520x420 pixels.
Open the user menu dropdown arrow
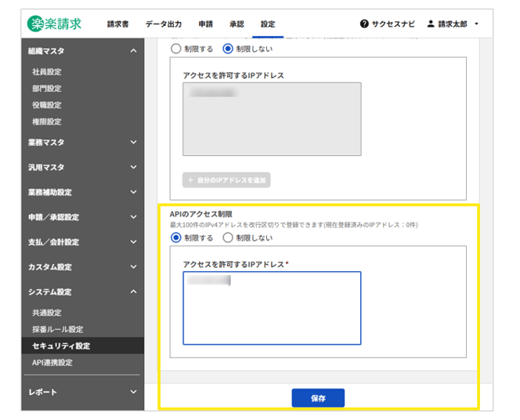point(476,24)
